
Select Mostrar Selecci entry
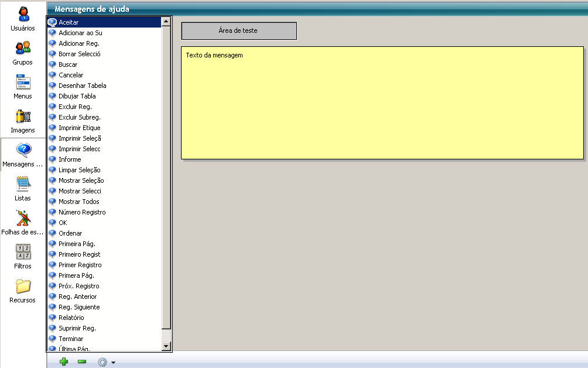pos(104,191)
